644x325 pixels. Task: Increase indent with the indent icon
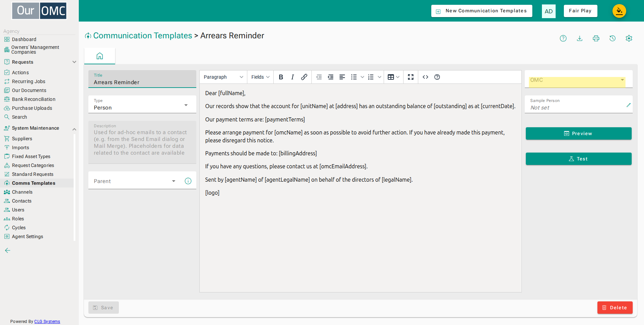click(x=331, y=77)
